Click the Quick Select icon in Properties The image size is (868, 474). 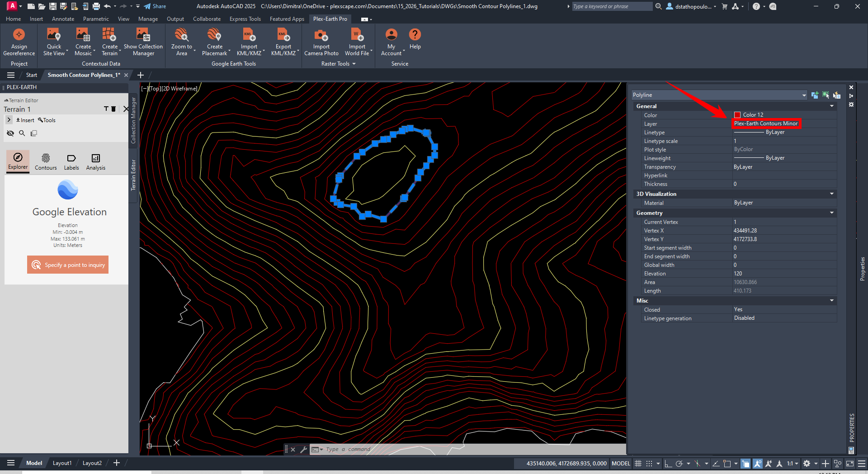click(837, 95)
